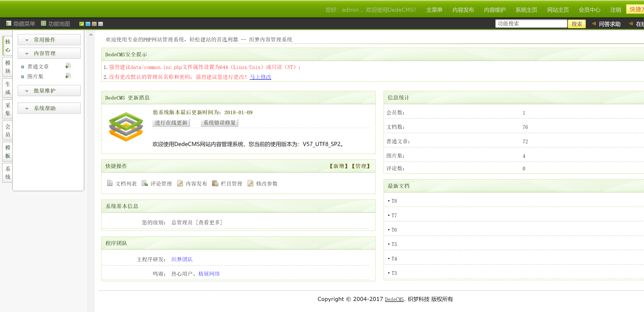The image size is (644, 312).
Task: Open the function map icon
Action: (x=44, y=23)
